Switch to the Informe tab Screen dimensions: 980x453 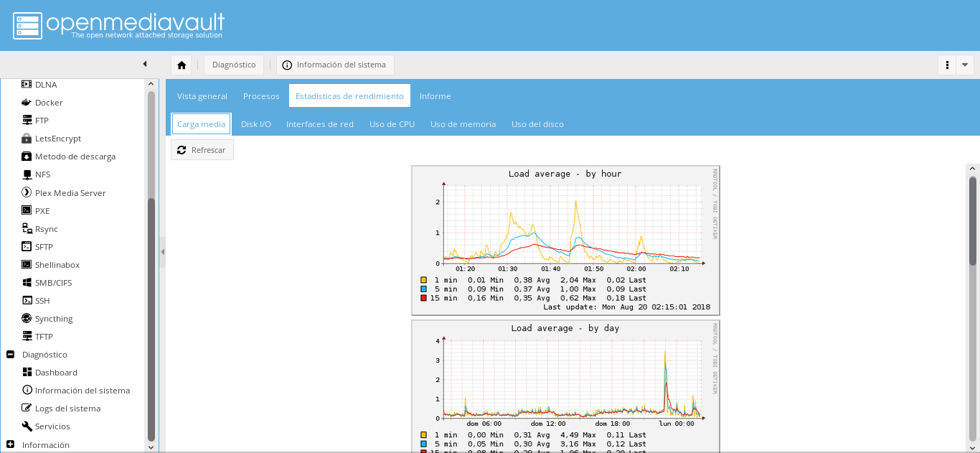tap(435, 95)
